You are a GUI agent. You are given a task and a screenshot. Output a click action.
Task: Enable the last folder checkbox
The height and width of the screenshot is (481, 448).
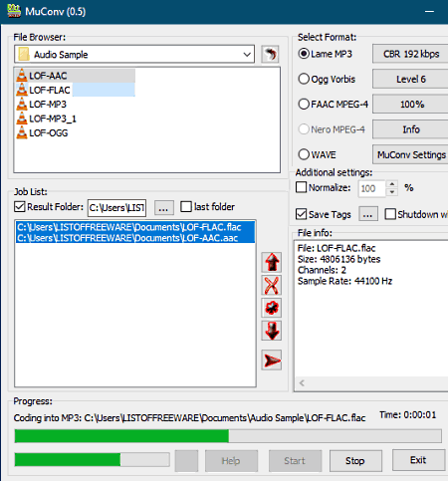[186, 206]
